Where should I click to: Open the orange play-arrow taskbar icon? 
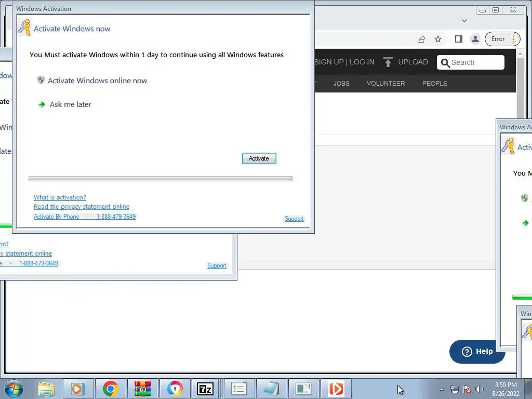click(x=336, y=389)
